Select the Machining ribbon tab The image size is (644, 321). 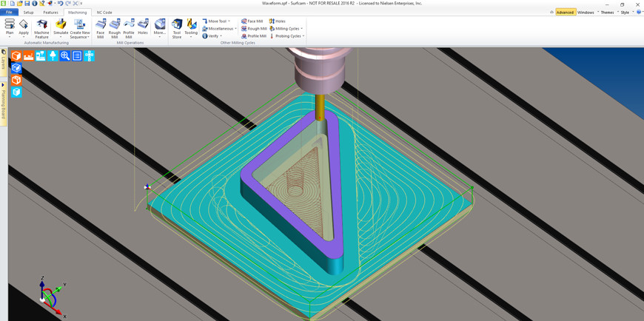[77, 13]
